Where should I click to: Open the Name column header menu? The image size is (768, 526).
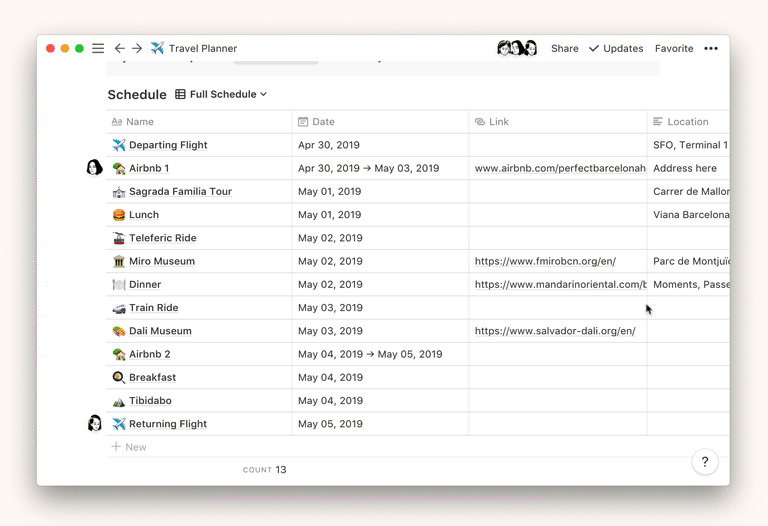140,122
